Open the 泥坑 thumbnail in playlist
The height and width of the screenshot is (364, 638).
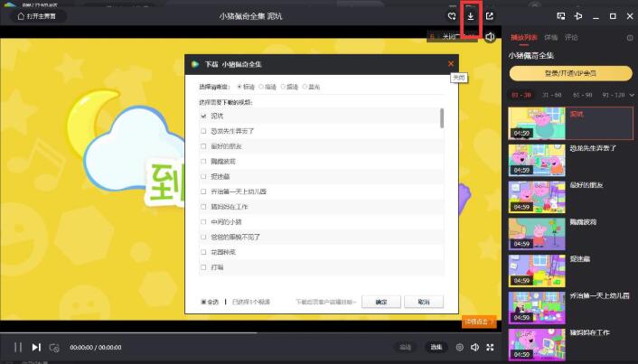coord(537,123)
